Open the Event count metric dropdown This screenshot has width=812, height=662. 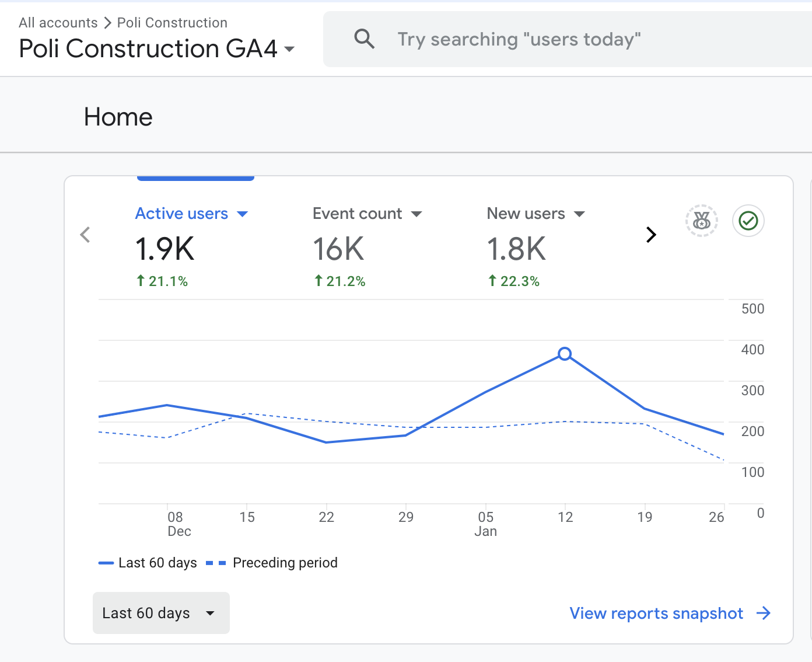(x=416, y=214)
